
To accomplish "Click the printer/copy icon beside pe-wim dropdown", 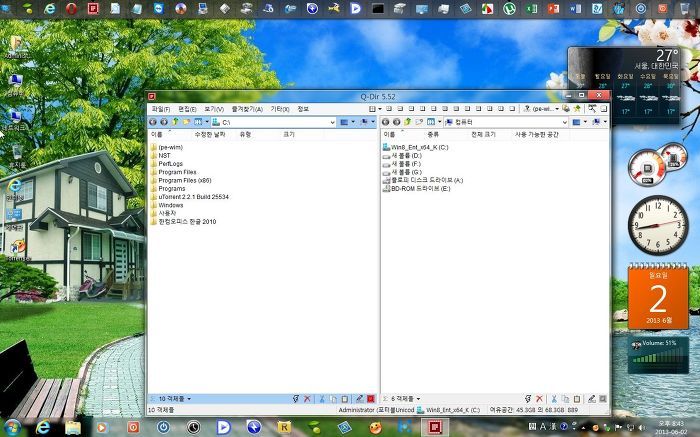I will coord(566,108).
